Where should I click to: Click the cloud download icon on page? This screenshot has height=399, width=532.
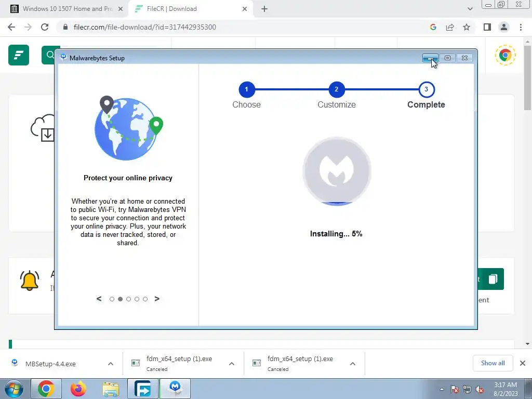click(43, 128)
